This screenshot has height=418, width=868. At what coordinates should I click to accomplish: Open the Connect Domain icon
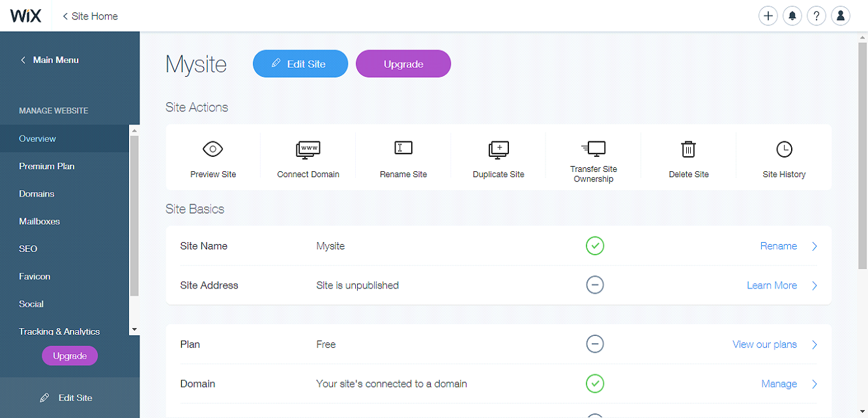[x=308, y=149]
